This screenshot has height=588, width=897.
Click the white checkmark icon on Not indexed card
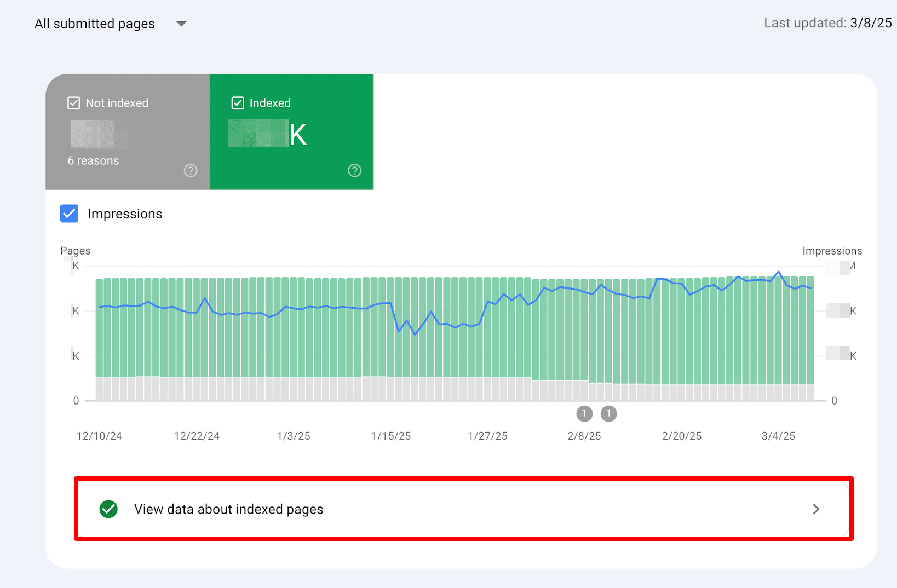[73, 102]
